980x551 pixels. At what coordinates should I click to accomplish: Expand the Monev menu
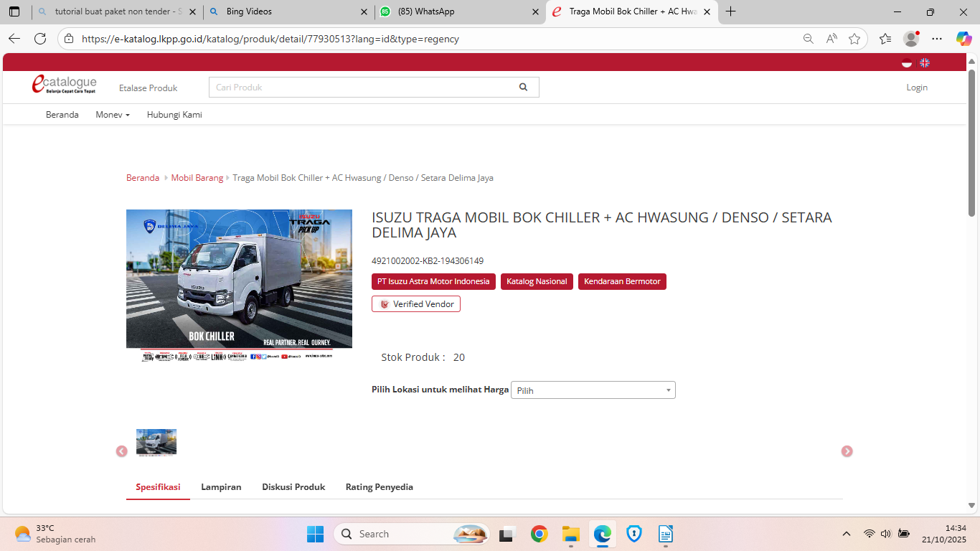click(113, 115)
